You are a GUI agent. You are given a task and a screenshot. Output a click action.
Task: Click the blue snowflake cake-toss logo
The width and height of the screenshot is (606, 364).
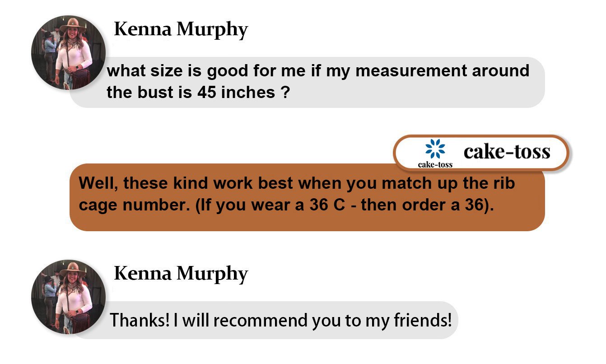click(435, 149)
